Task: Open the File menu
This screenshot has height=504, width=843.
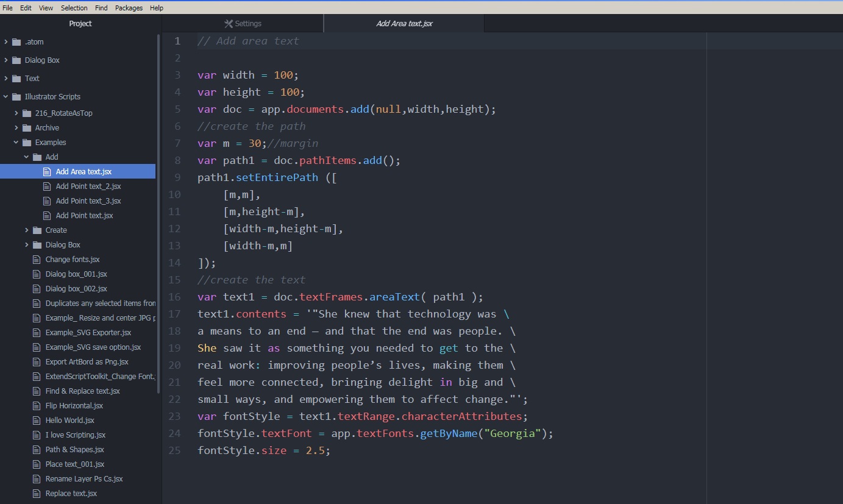Action: 7,8
